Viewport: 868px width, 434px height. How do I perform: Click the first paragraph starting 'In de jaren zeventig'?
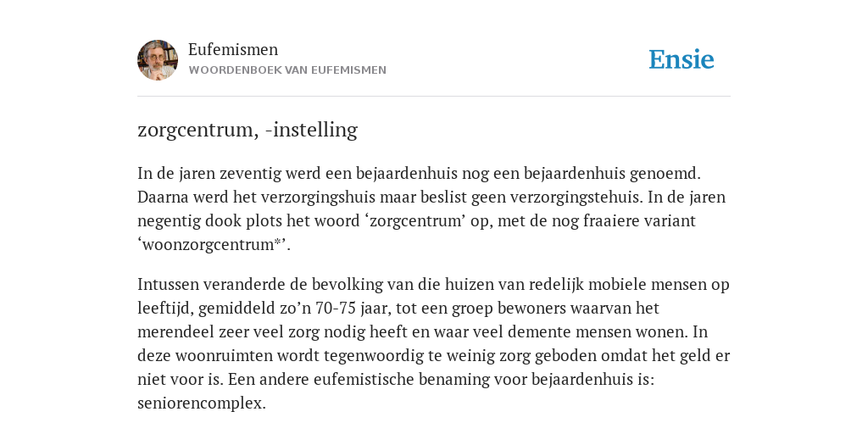431,209
